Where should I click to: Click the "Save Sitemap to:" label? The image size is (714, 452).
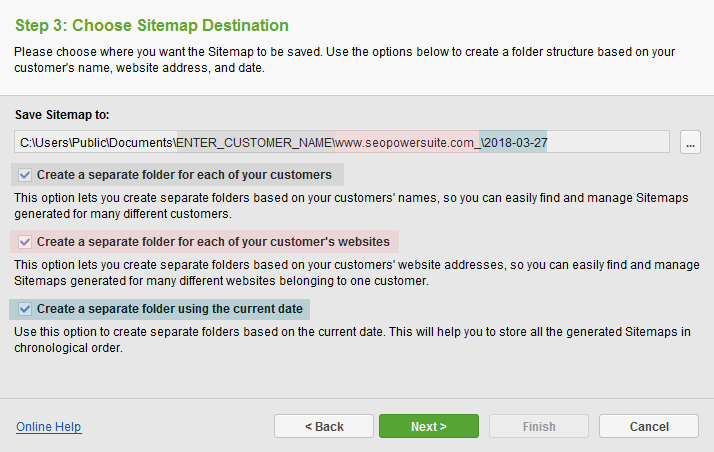coord(62,115)
